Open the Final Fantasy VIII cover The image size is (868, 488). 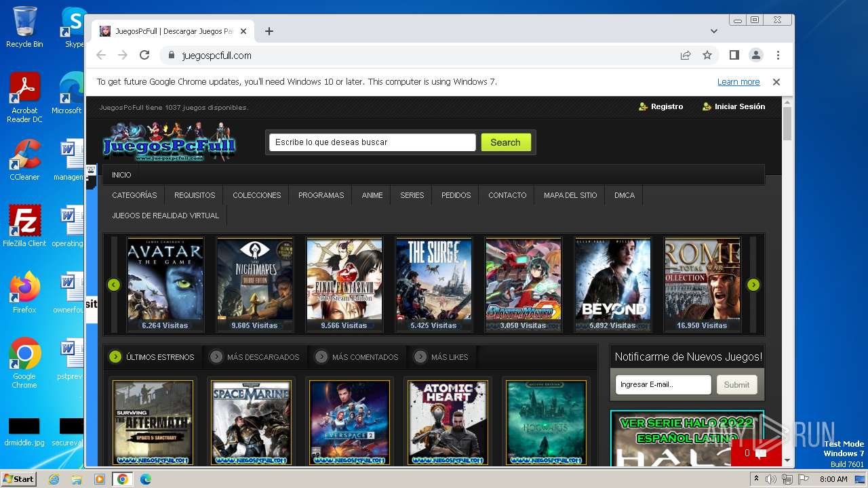tap(344, 284)
